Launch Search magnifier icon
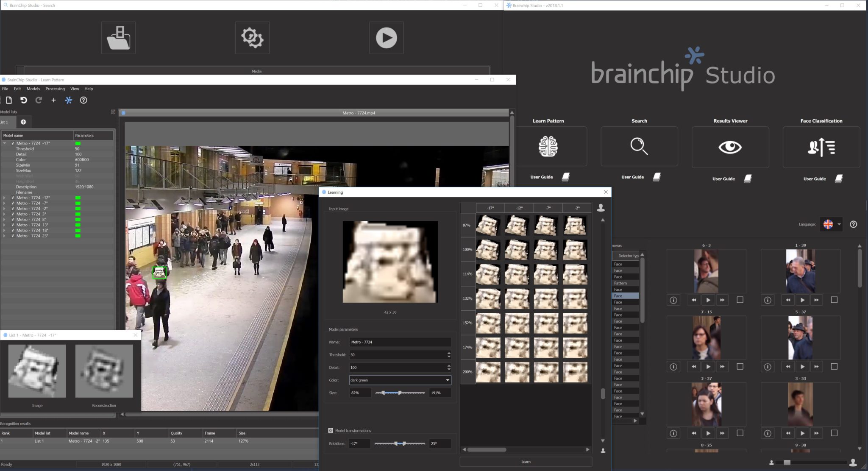This screenshot has width=868, height=471. [x=639, y=146]
